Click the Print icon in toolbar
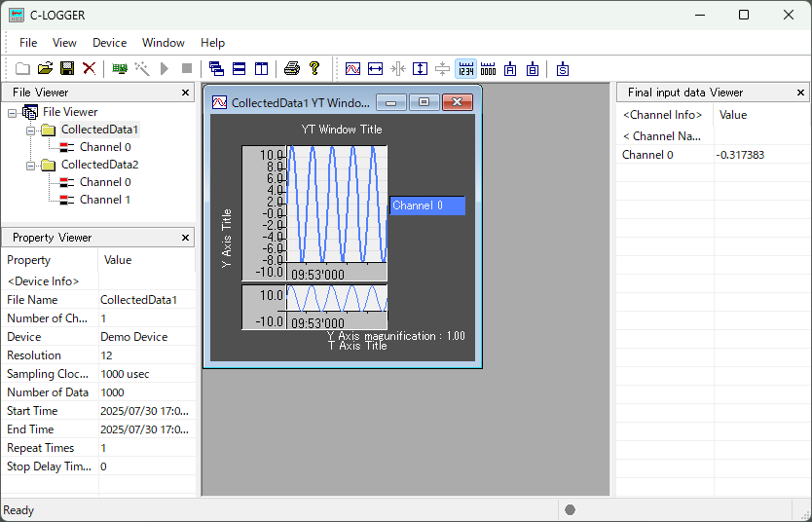The width and height of the screenshot is (812, 522). point(291,68)
